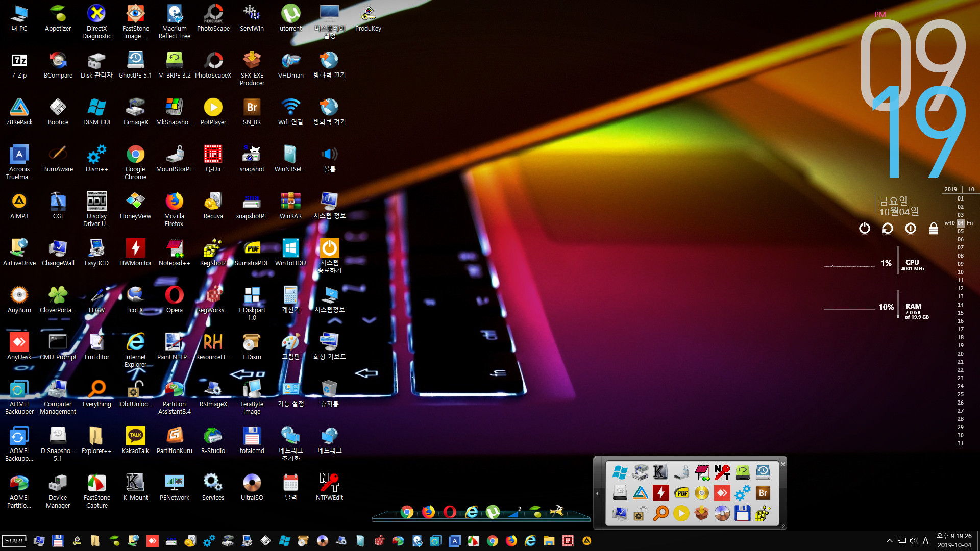Open ProduKey desktop icon
The height and width of the screenshot is (551, 980).
click(368, 18)
